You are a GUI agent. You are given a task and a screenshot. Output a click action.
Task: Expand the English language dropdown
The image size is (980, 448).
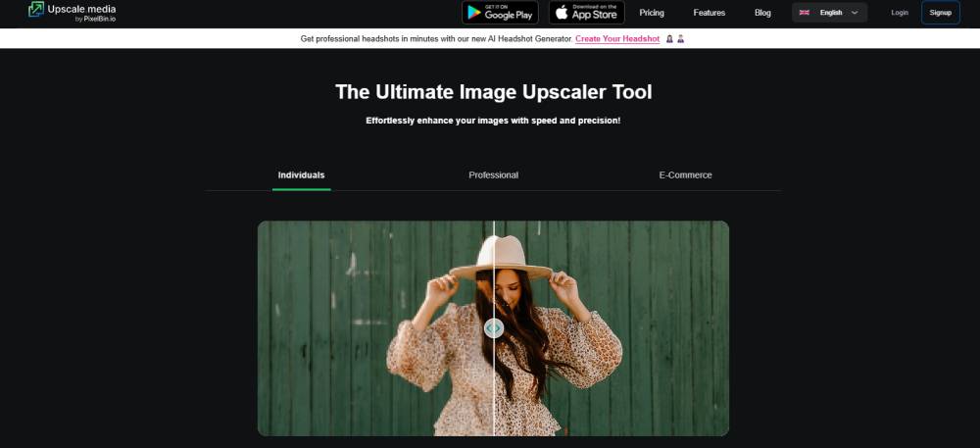(829, 13)
